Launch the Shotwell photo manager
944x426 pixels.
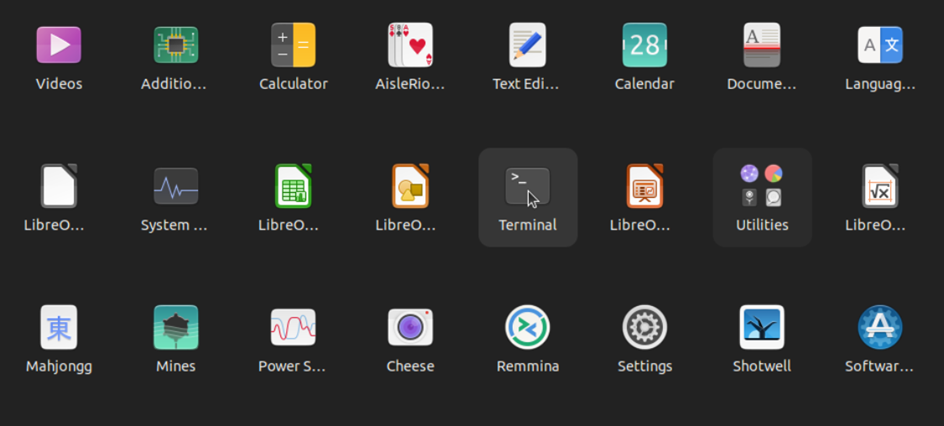click(x=762, y=327)
